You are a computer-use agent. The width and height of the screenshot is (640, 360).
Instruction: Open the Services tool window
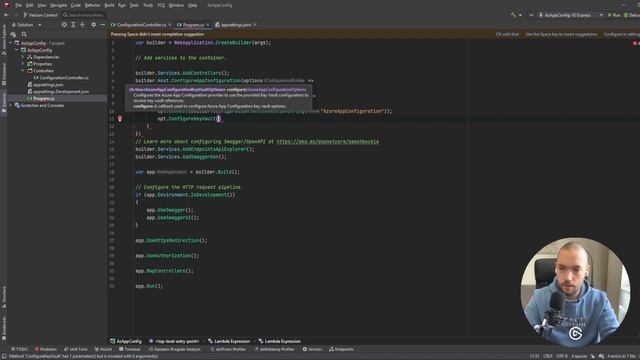[x=312, y=349]
